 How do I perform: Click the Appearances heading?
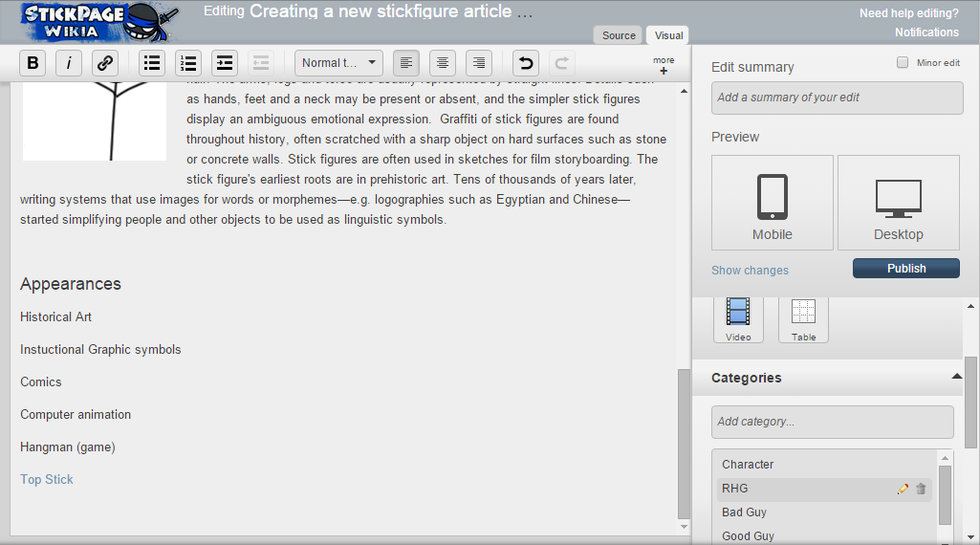tap(71, 284)
